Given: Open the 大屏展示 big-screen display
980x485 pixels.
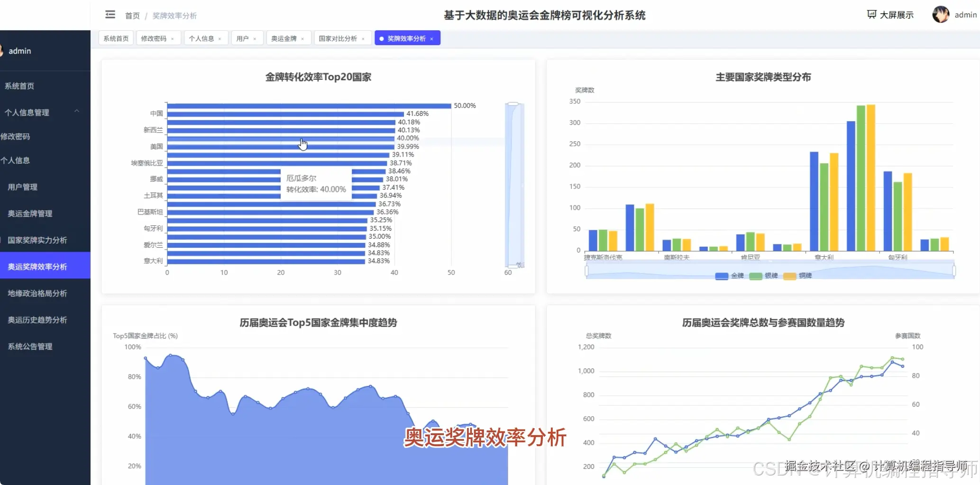Looking at the screenshot, I should 890,15.
